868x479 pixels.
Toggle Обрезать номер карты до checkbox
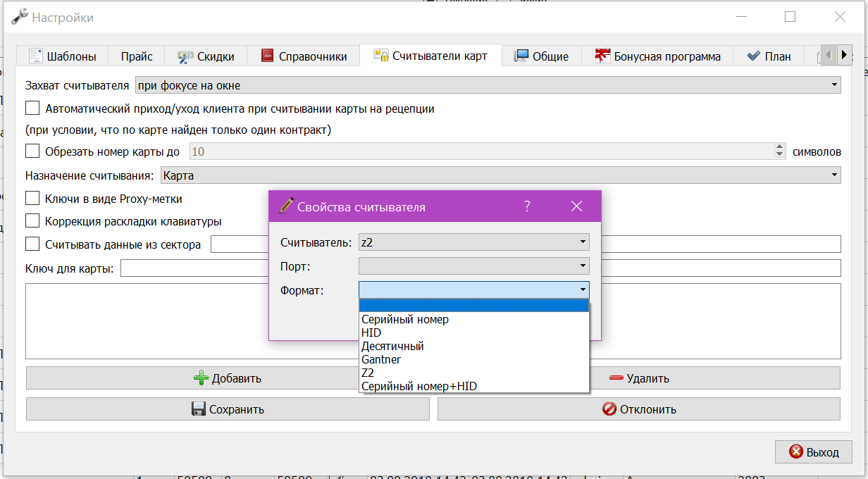point(32,151)
